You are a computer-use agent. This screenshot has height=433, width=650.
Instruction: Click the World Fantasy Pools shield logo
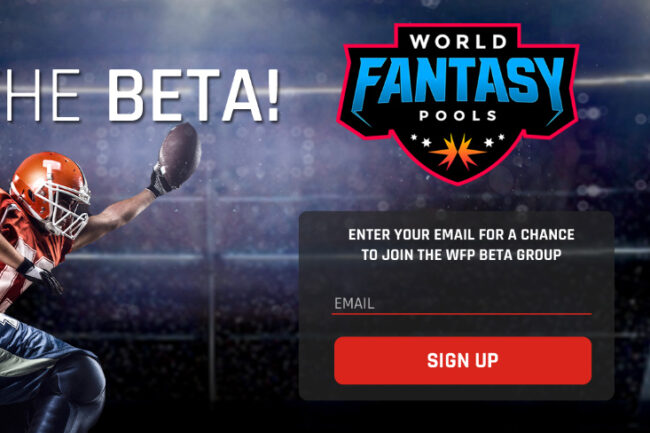(458, 104)
